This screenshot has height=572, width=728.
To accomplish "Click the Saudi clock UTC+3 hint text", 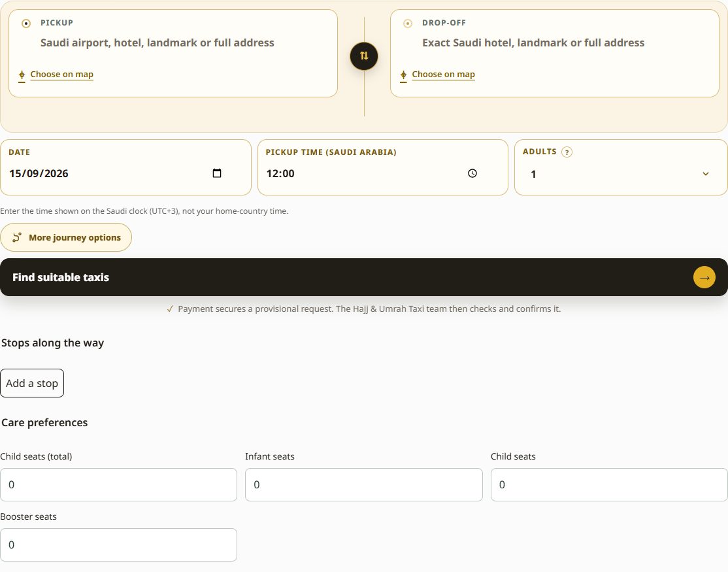I will pos(144,210).
